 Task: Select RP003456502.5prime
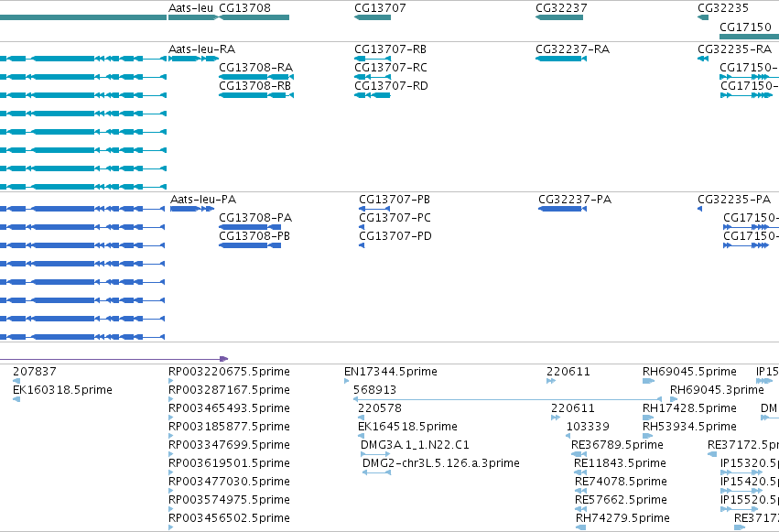click(171, 527)
